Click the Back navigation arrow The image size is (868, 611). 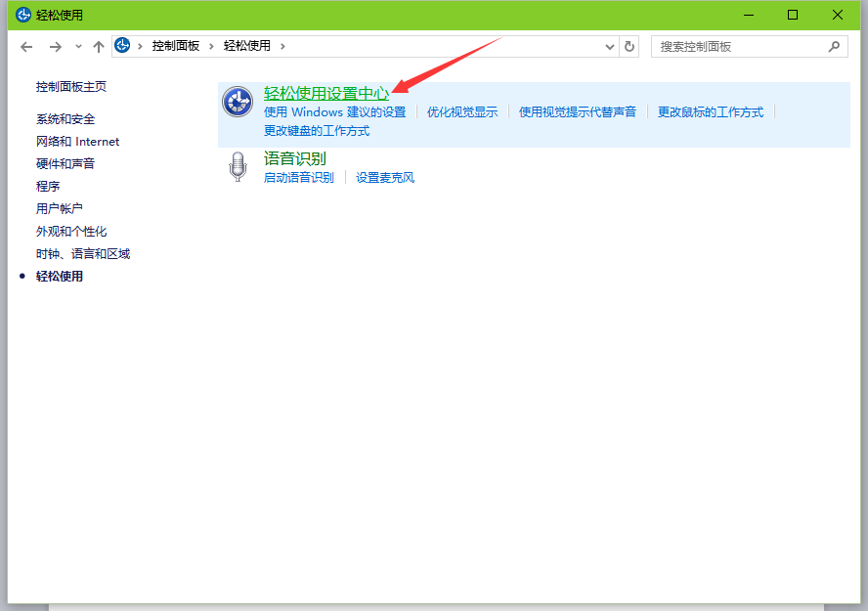26,47
